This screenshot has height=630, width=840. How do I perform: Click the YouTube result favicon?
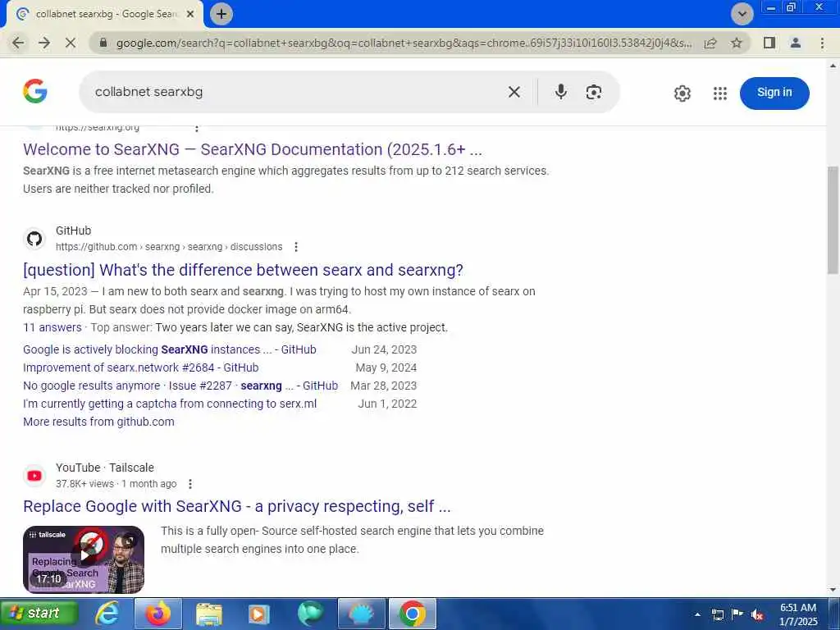point(34,476)
